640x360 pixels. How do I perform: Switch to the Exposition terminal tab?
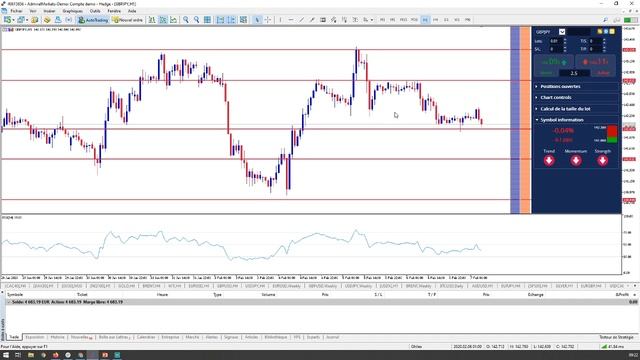coord(35,337)
